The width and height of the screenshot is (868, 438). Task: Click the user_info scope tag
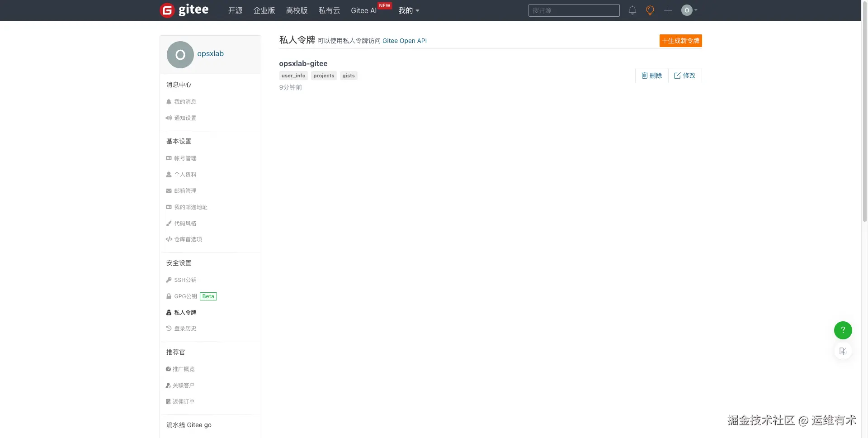click(x=293, y=76)
